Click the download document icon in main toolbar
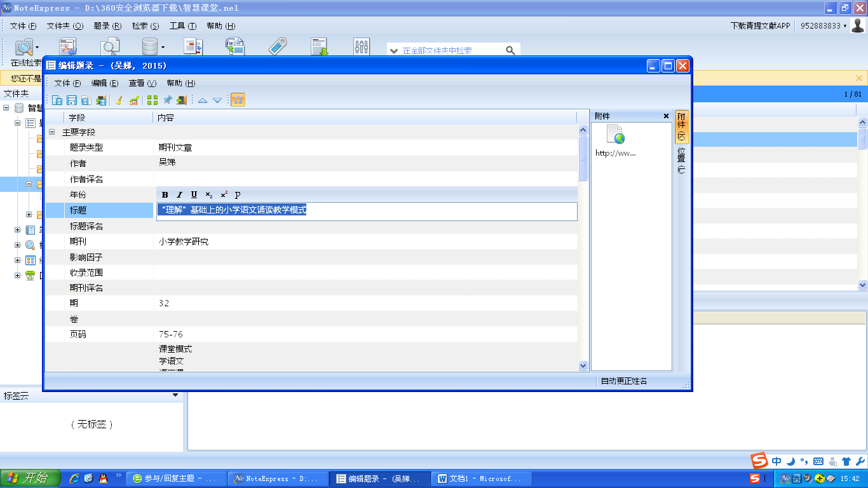 point(320,48)
